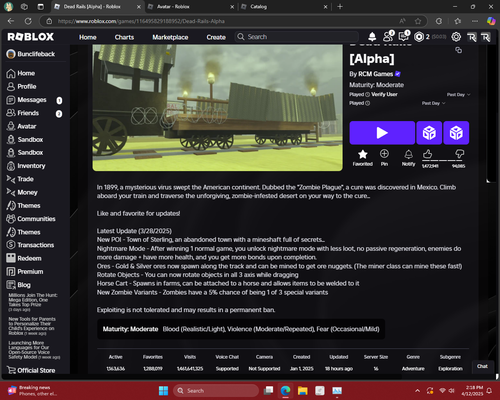Open the browser Settings and more menu
The image size is (500, 400).
(x=475, y=21)
